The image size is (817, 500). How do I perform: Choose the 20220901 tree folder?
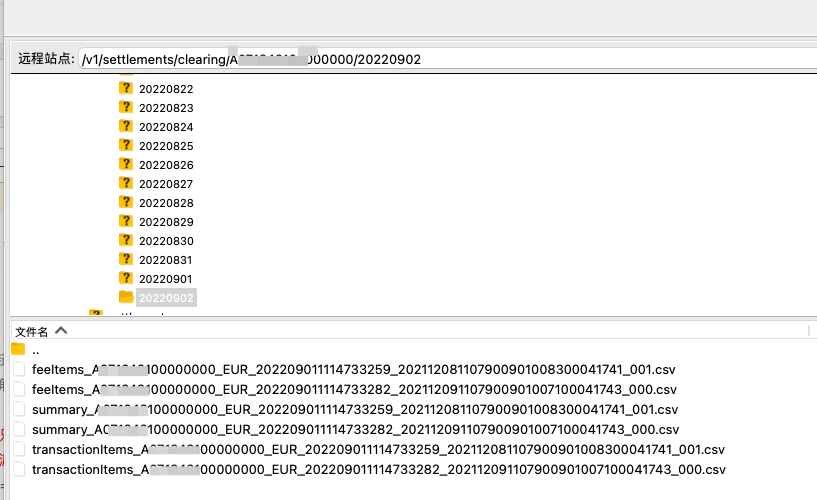pyautogui.click(x=166, y=279)
